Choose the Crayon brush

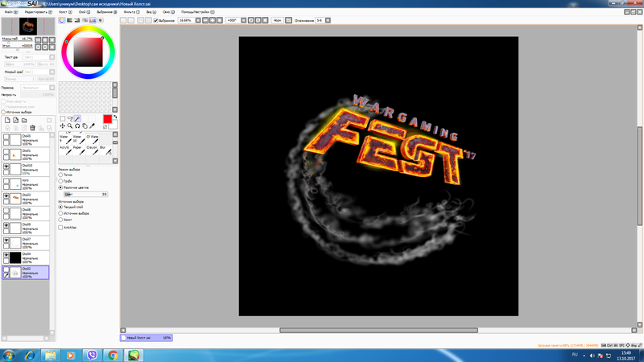[x=92, y=150]
